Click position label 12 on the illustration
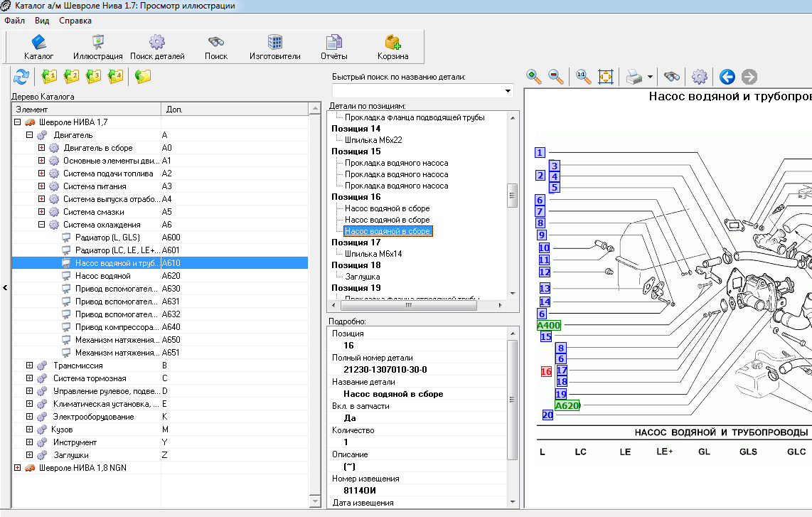The image size is (812, 517). coord(544,272)
